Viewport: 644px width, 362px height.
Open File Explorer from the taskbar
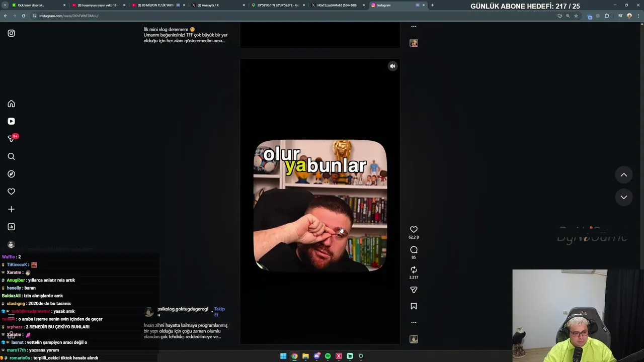pyautogui.click(x=305, y=356)
